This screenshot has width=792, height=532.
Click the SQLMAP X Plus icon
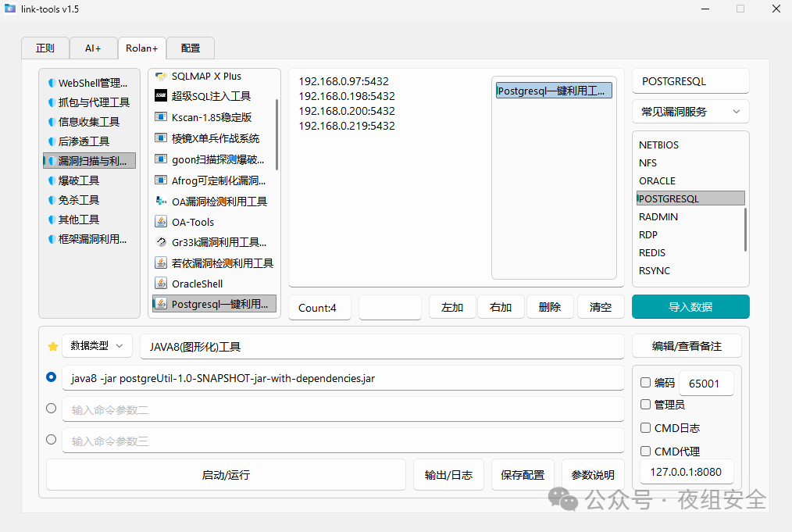click(161, 77)
